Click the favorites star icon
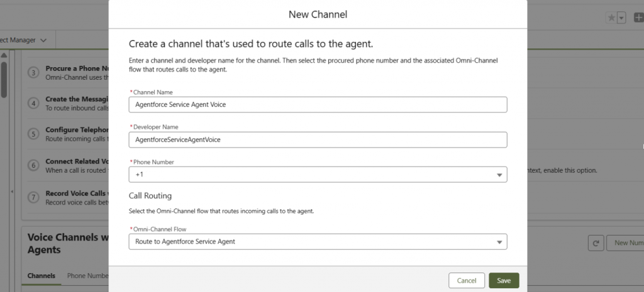 (611, 18)
